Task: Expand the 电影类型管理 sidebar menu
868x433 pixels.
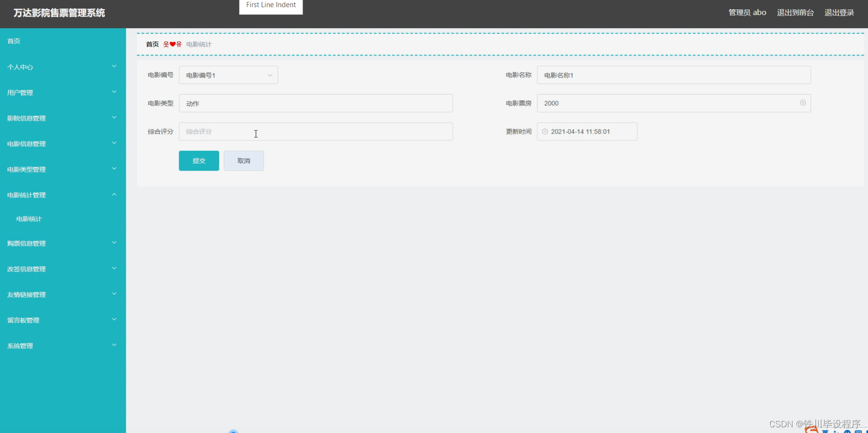Action: [x=63, y=169]
